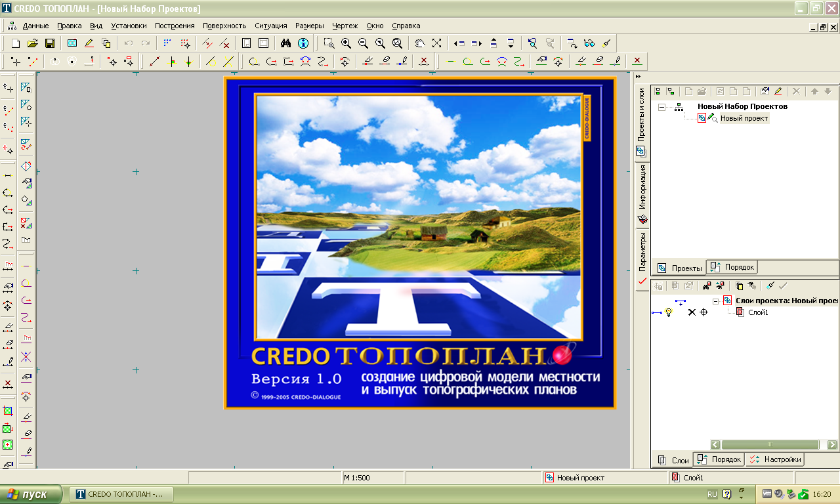
Task: Open the Windows пуск start button
Action: tap(31, 494)
